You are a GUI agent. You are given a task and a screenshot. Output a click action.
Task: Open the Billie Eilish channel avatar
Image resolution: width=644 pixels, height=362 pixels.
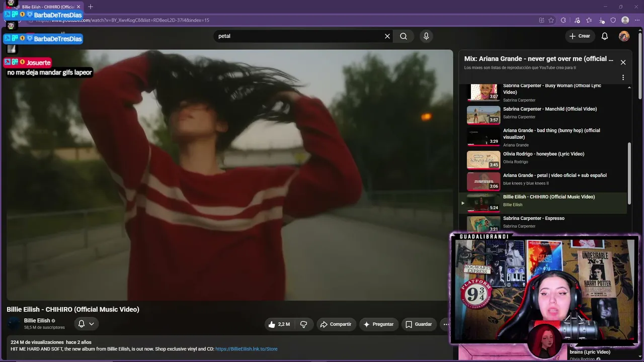click(14, 324)
